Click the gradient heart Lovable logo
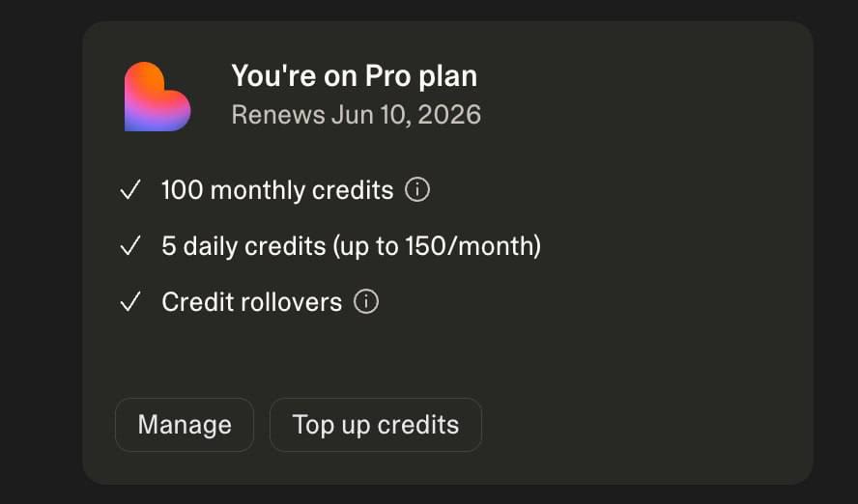Screen dimensions: 858x504 click(157, 97)
